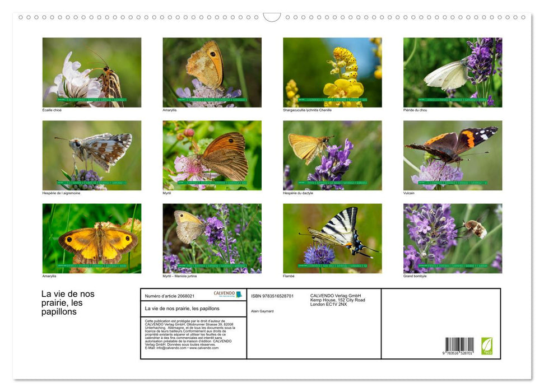The height and width of the screenshot is (392, 544).
Task: Click the green tag on the Grand bombyle image
Action: (x=452, y=265)
